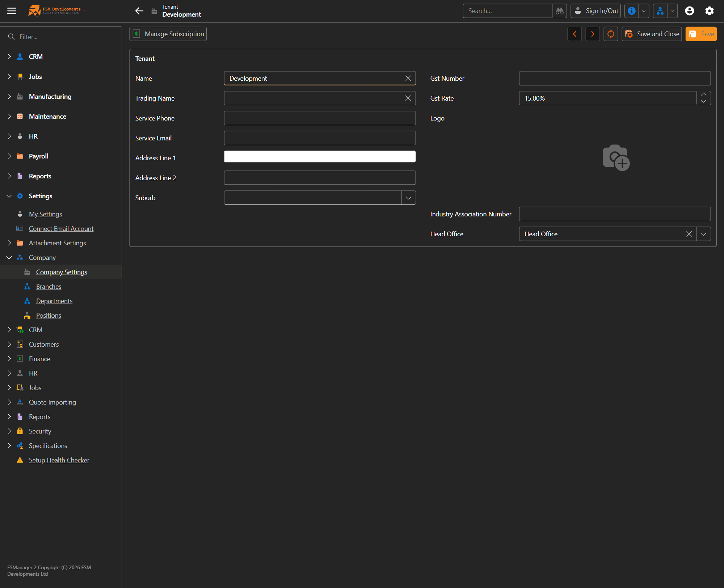This screenshot has width=724, height=588.
Task: Click the add logo camera icon
Action: pyautogui.click(x=616, y=158)
